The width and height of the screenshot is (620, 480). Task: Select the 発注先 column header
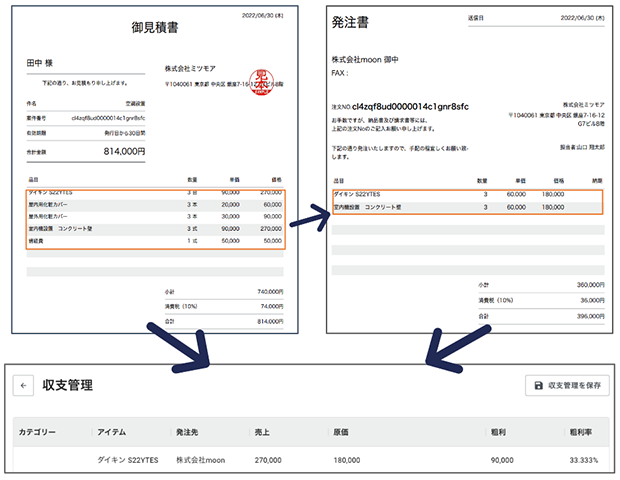point(187,432)
